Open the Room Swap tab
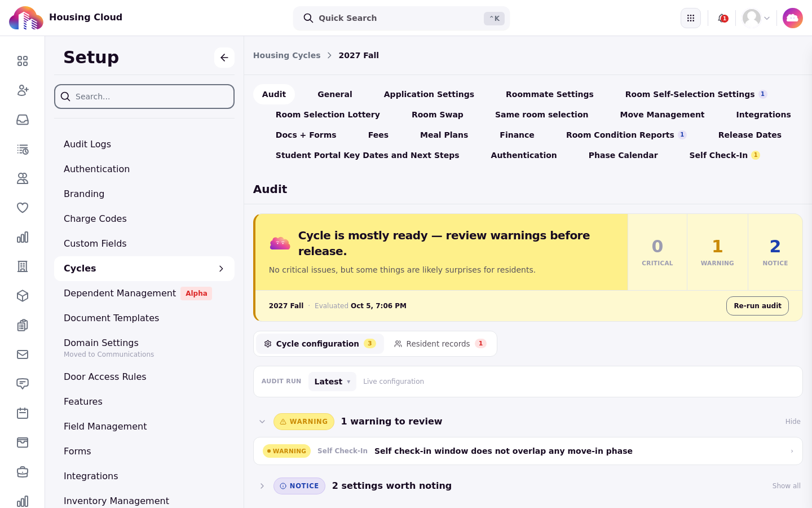 pyautogui.click(x=438, y=115)
